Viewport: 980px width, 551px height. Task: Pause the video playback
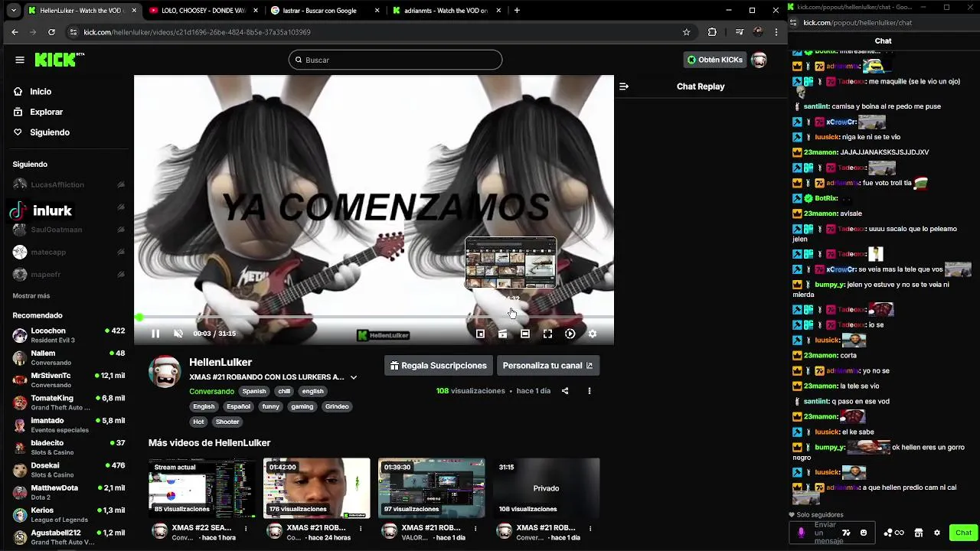coord(155,334)
